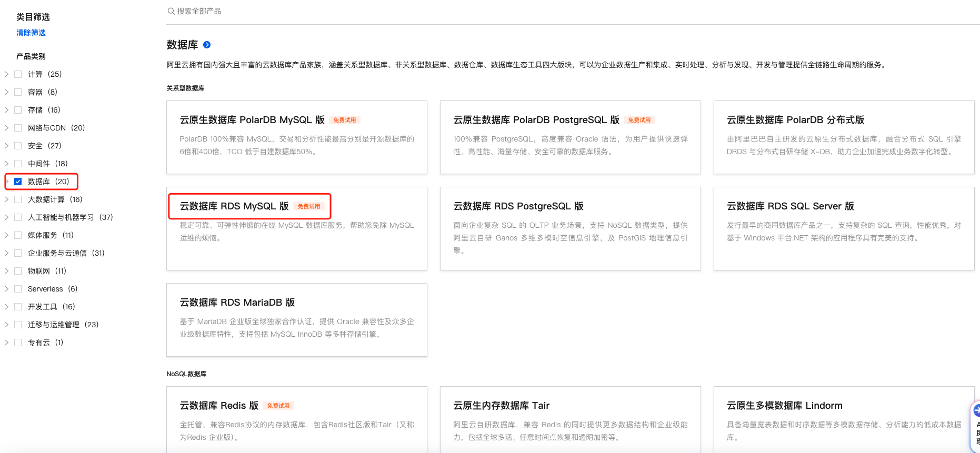This screenshot has width=980, height=453.
Task: Check the 开发工具 (16) checkbox
Action: [x=18, y=307]
